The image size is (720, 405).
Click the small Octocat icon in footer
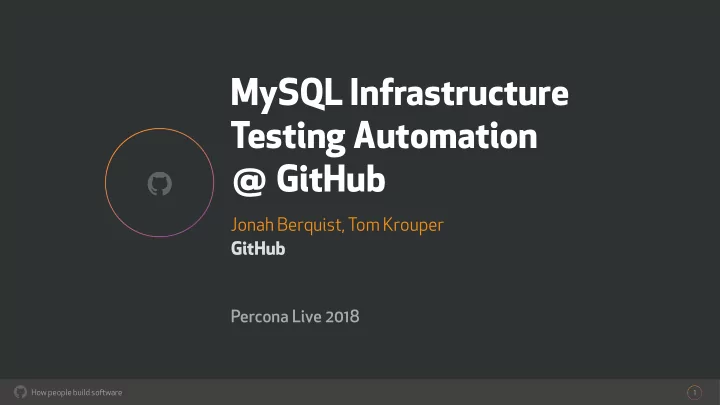point(20,392)
